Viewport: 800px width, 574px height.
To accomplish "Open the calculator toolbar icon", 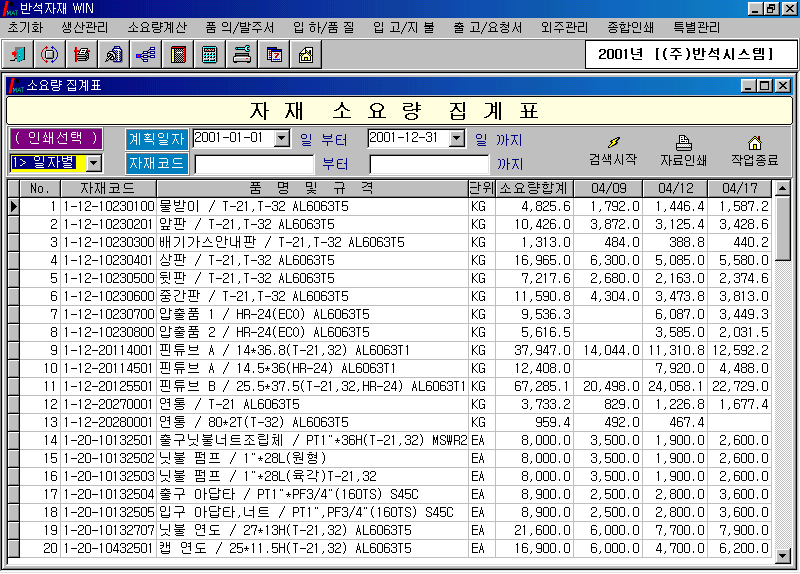I will tap(209, 54).
